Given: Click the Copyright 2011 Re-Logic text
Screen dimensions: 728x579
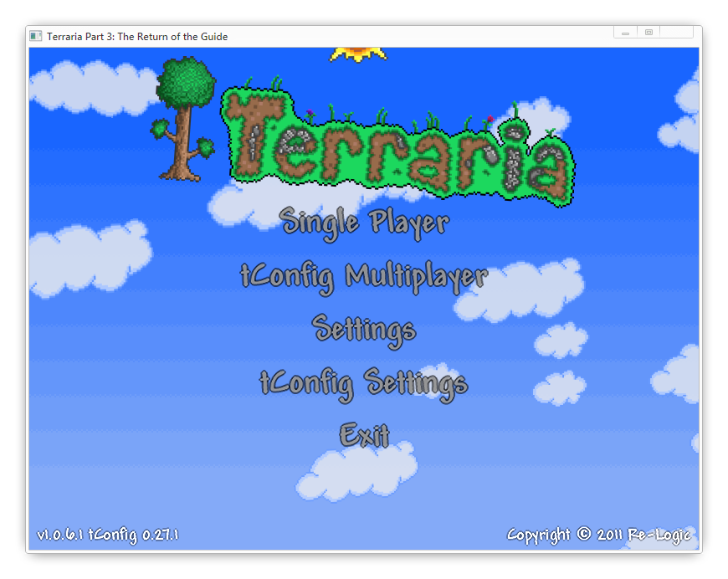Looking at the screenshot, I should pyautogui.click(x=599, y=535).
